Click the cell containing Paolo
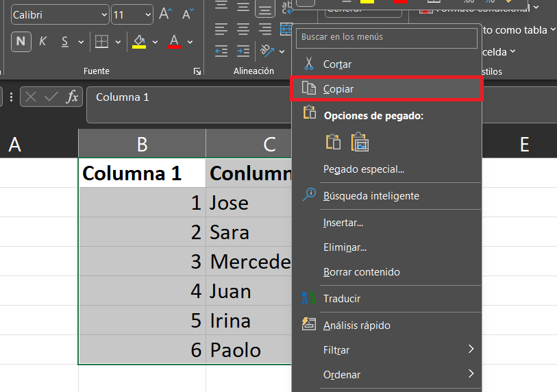The height and width of the screenshot is (392, 557). pyautogui.click(x=249, y=350)
